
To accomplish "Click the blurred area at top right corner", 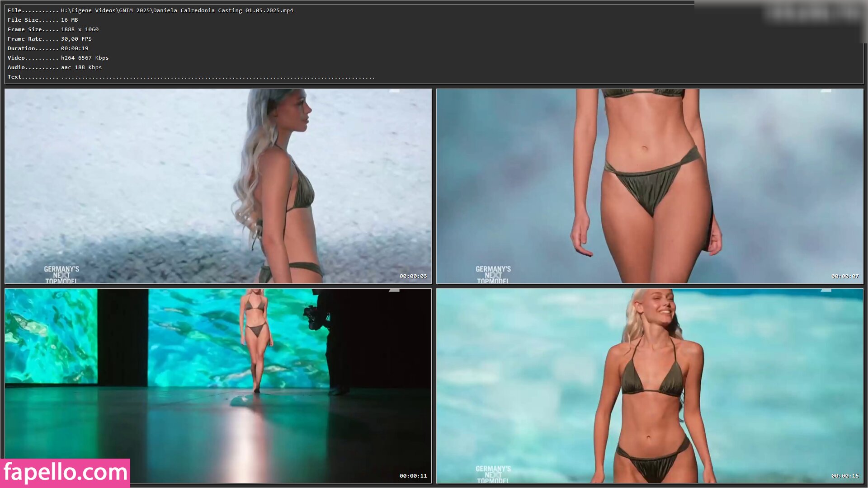I will pyautogui.click(x=814, y=14).
